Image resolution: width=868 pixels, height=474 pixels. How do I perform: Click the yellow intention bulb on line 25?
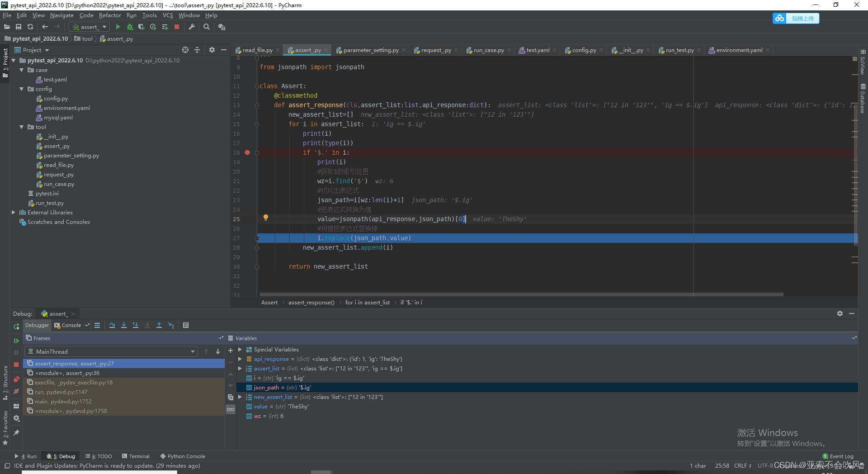coord(266,218)
